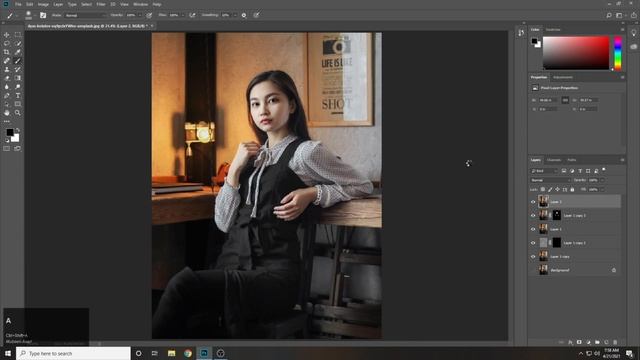Select the Background layer row
The height and width of the screenshot is (360, 640).
coord(575,270)
